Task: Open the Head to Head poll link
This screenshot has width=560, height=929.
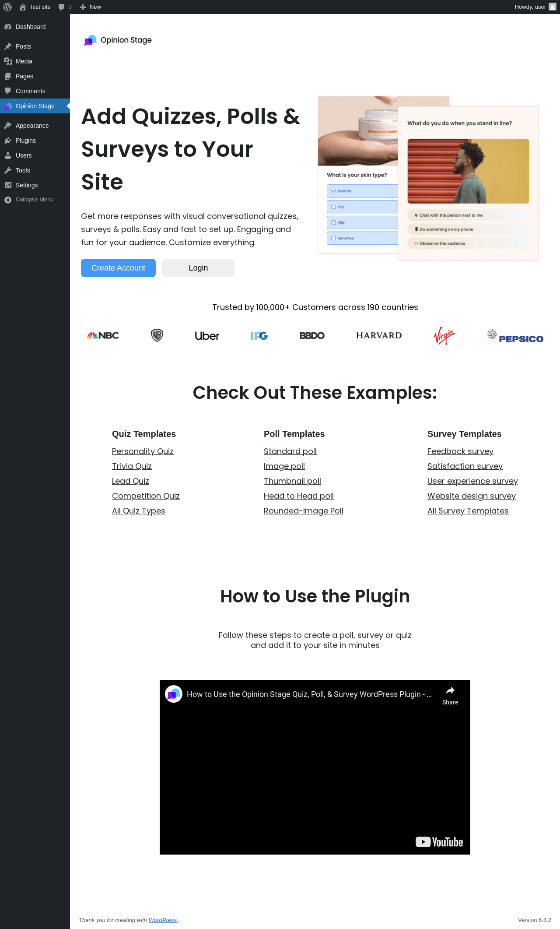Action: coord(299,496)
